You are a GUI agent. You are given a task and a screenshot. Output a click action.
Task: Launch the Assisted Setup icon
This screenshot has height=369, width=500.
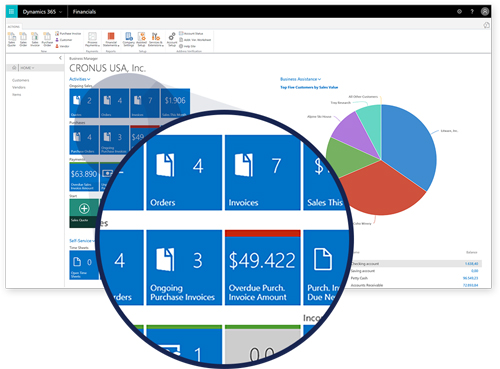[x=142, y=39]
